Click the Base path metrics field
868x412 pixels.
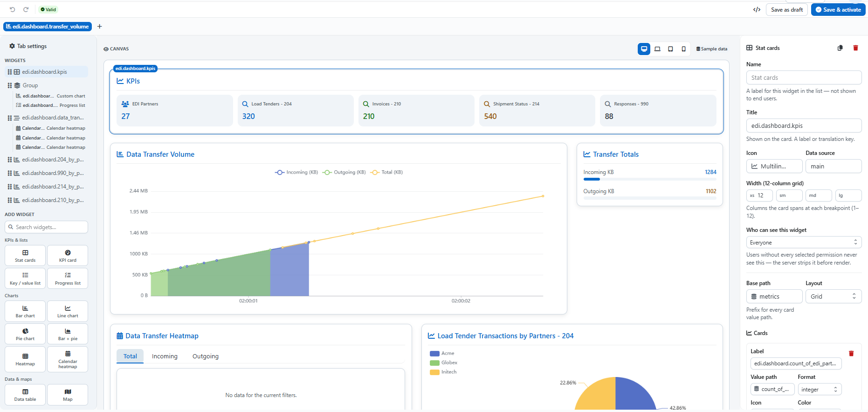[x=774, y=296]
